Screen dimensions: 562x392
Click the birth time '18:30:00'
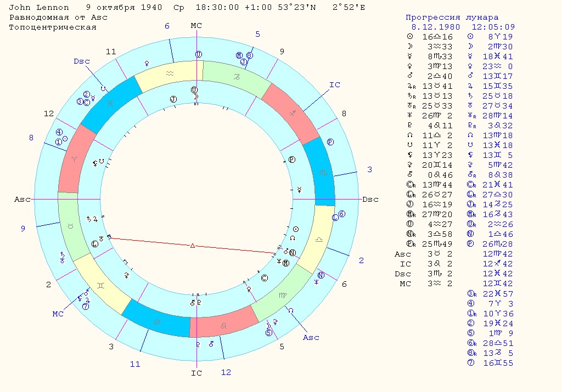coord(217,7)
